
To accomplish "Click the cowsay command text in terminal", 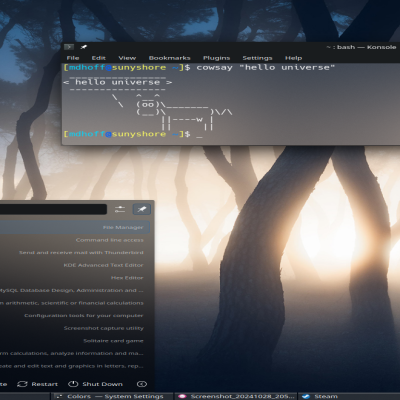I will point(266,67).
